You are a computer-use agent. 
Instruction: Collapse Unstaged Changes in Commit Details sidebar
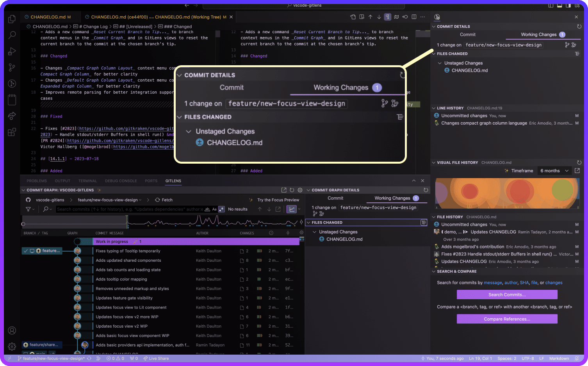point(440,63)
